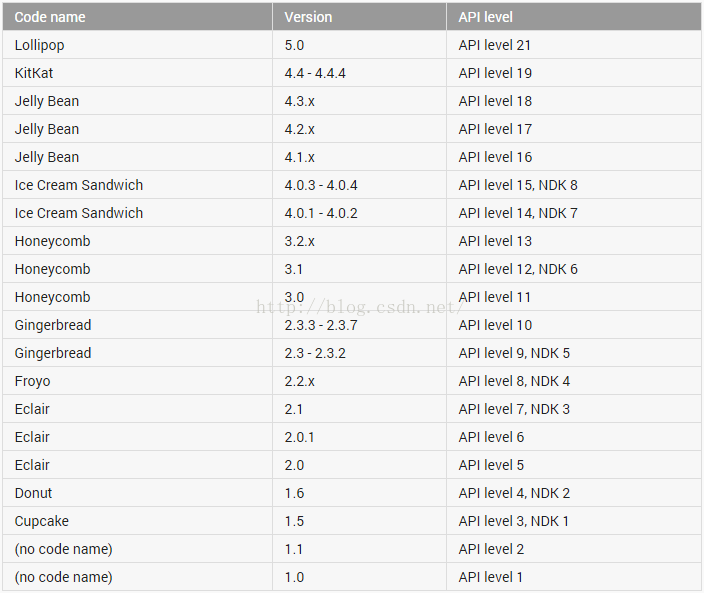Select the Lollipop code name cell
Viewport: 704px width, 593px height.
tap(40, 45)
